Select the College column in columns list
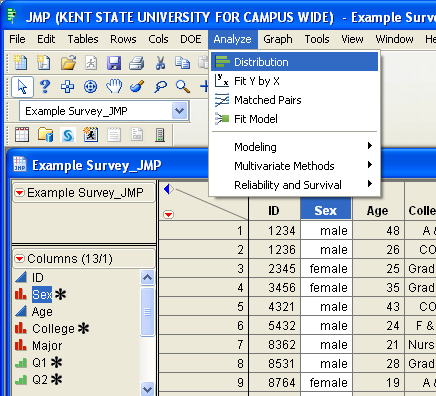The height and width of the screenshot is (396, 436). click(53, 329)
